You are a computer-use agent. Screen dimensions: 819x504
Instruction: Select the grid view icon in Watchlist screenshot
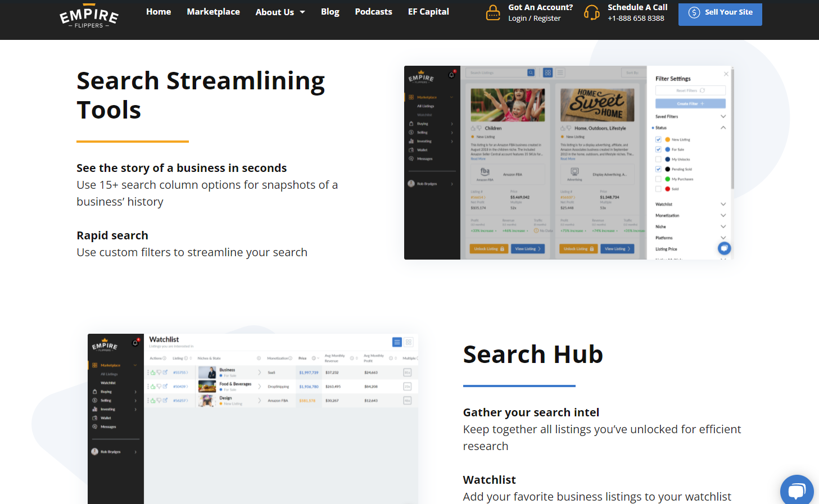(409, 342)
